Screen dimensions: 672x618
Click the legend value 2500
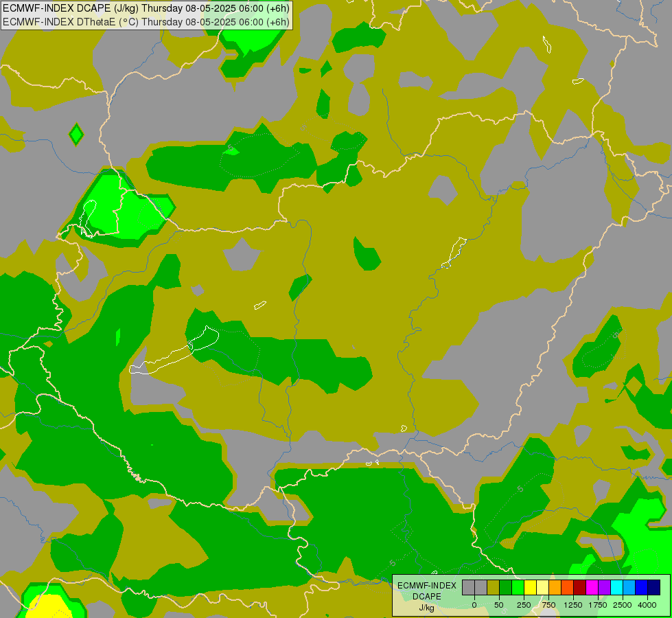[623, 605]
